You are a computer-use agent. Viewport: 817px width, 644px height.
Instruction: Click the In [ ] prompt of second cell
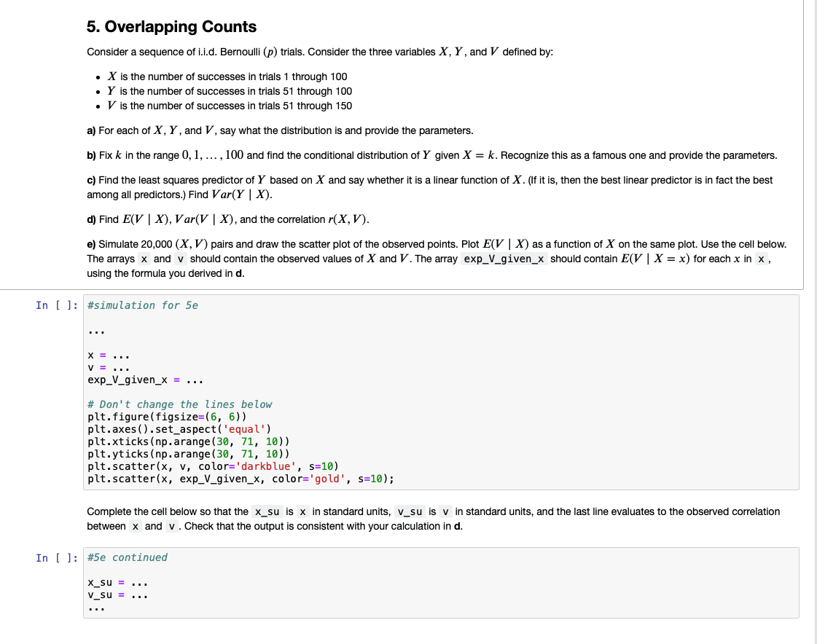58,557
